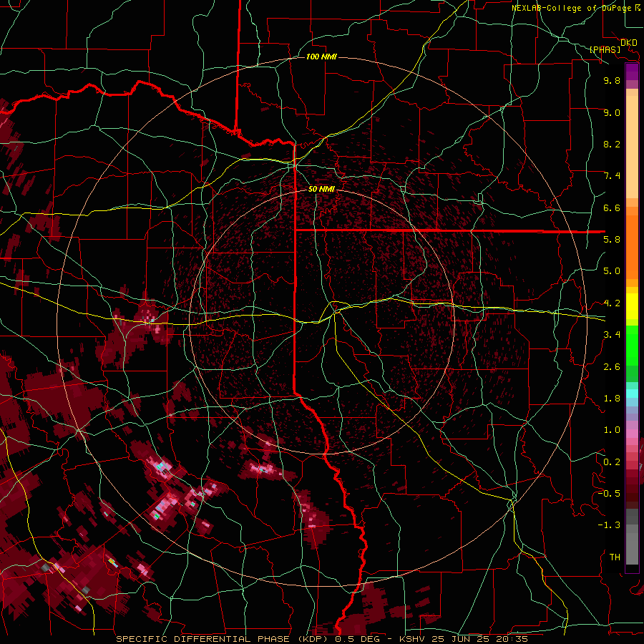Click the "NEXLAB-College of DuPage" credit text
The image size is (644, 644).
pos(572,8)
